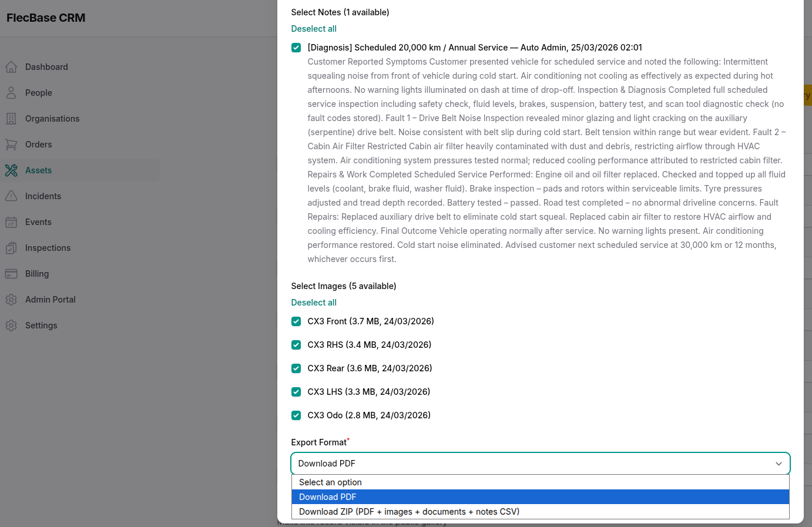Click Deselect all under Select Images
The height and width of the screenshot is (527, 812).
(314, 302)
